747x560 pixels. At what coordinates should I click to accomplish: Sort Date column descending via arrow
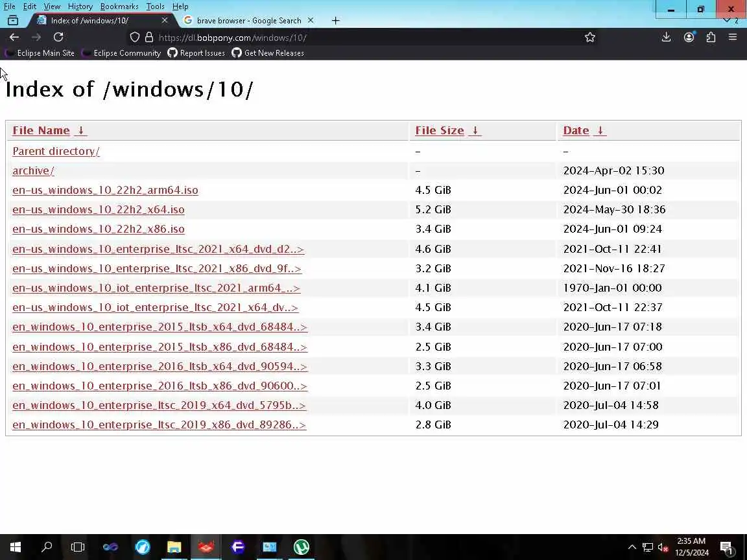point(600,130)
